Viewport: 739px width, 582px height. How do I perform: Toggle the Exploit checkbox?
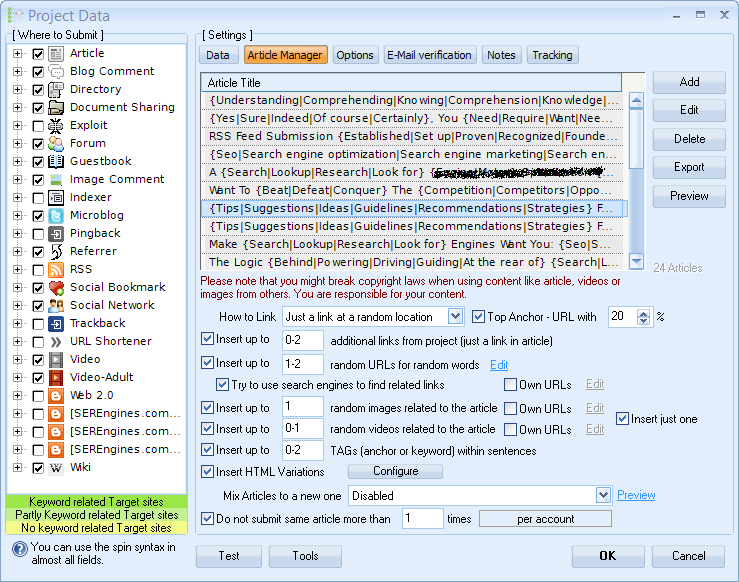coord(38,125)
